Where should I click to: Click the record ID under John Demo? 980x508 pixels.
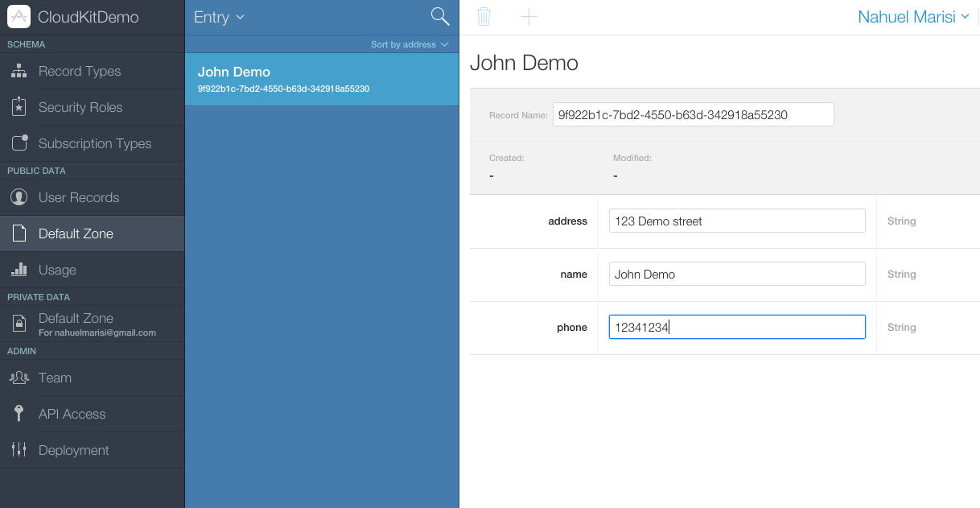[x=284, y=89]
